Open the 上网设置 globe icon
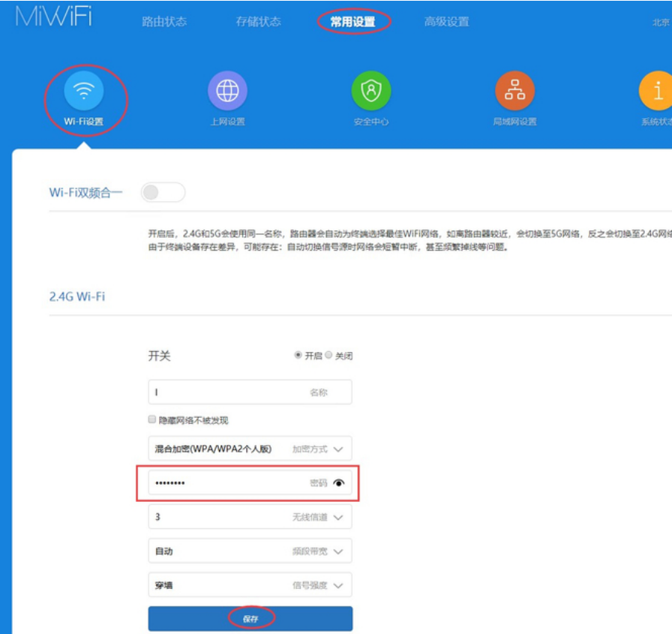The width and height of the screenshot is (672, 634). (x=227, y=92)
